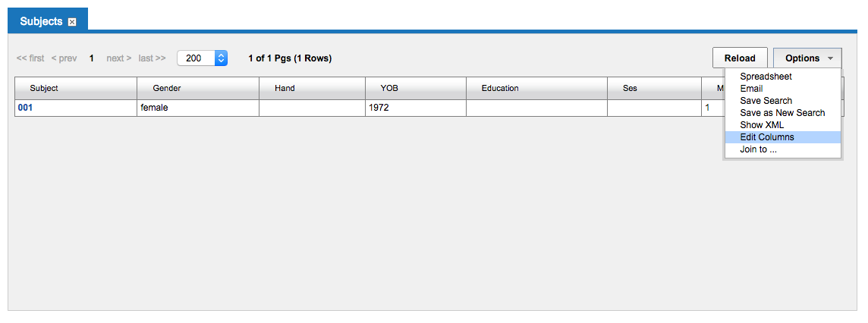Screen dimensions: 868x323
Task: Click Join to ... menu item
Action: click(758, 149)
